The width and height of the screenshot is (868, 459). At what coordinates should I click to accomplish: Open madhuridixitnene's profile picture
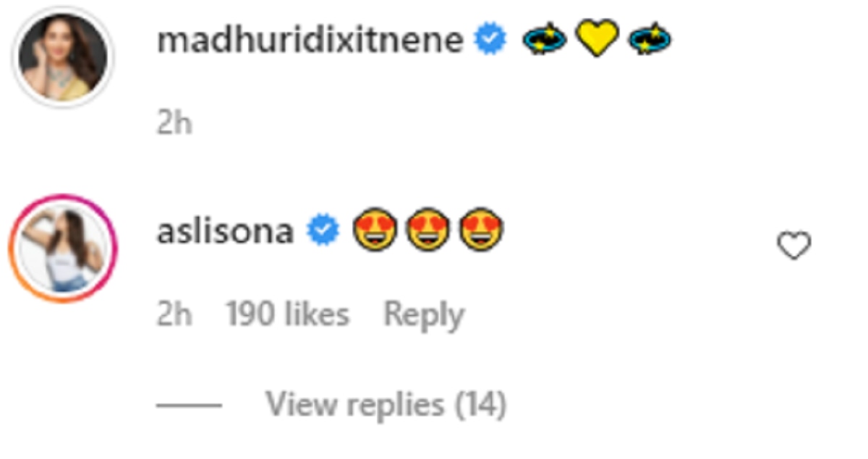point(62,58)
